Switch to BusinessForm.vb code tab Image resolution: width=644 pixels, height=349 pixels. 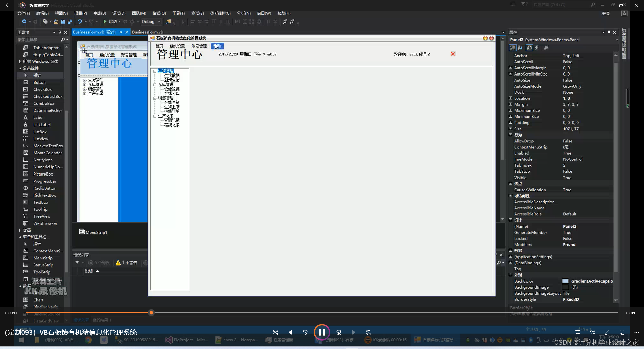pos(148,32)
